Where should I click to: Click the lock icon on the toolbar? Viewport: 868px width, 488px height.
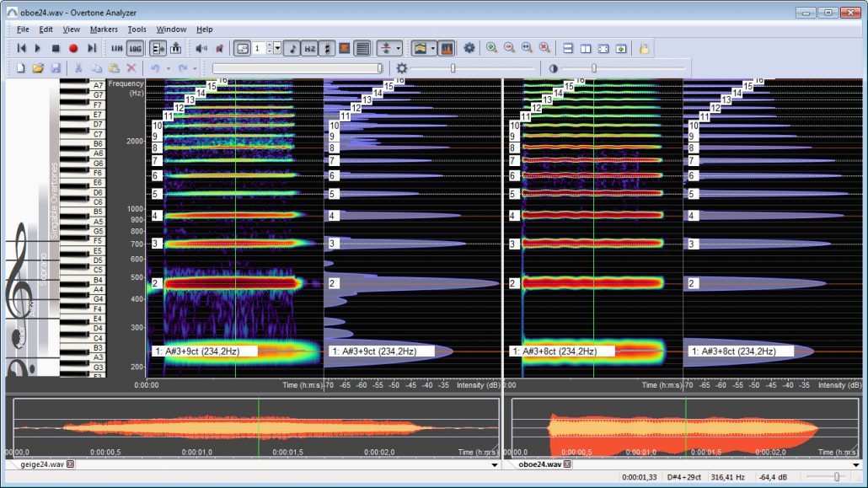point(645,48)
